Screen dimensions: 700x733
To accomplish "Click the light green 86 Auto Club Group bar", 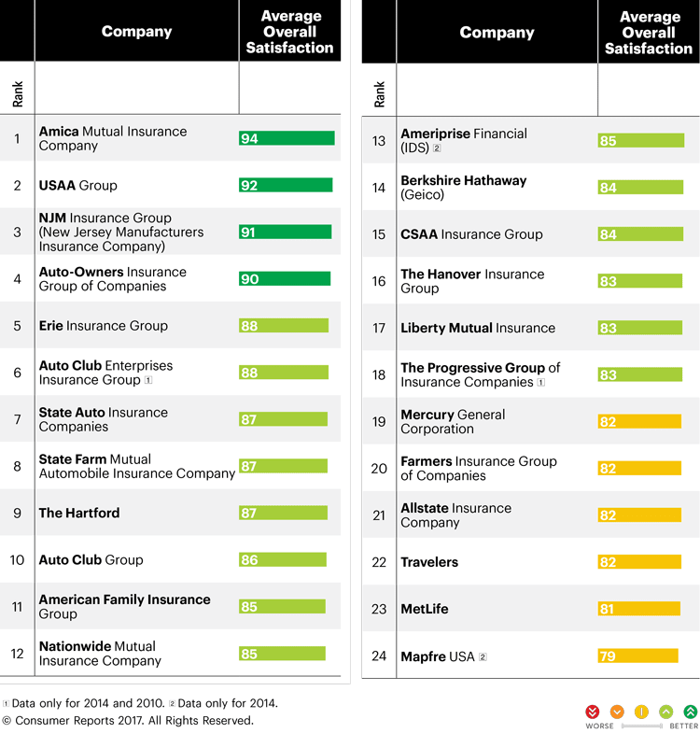I will [282, 560].
